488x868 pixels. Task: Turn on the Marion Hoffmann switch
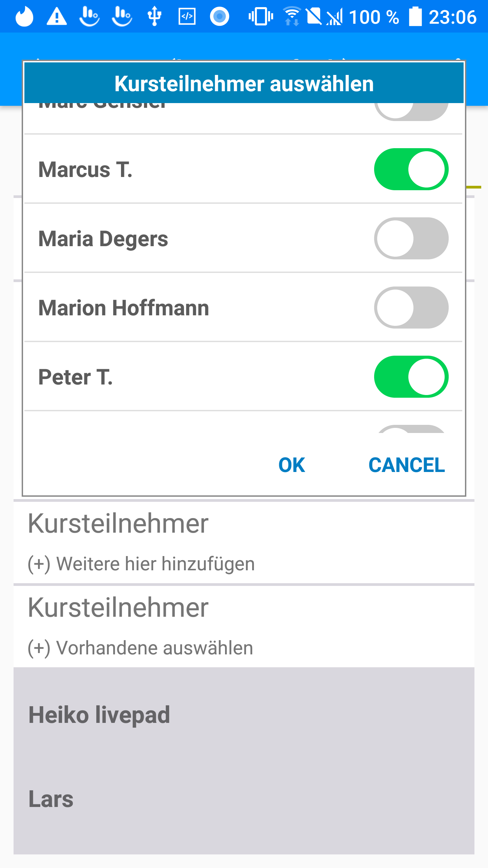tap(411, 308)
